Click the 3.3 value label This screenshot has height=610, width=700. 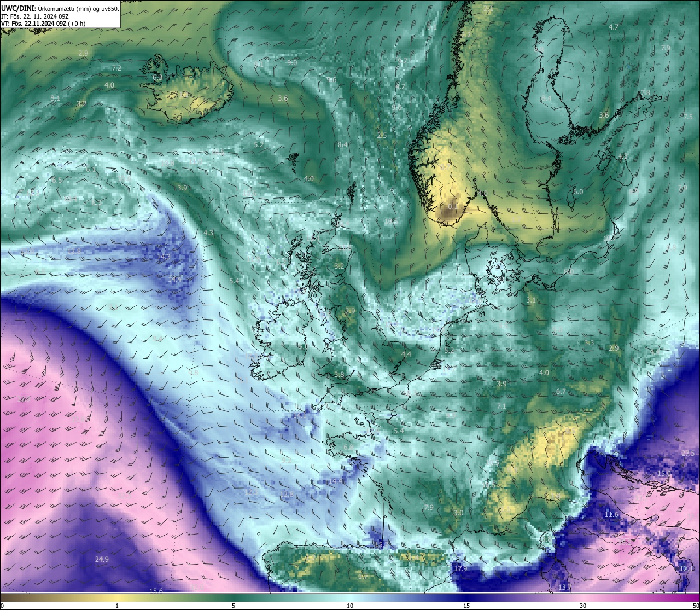point(589,342)
